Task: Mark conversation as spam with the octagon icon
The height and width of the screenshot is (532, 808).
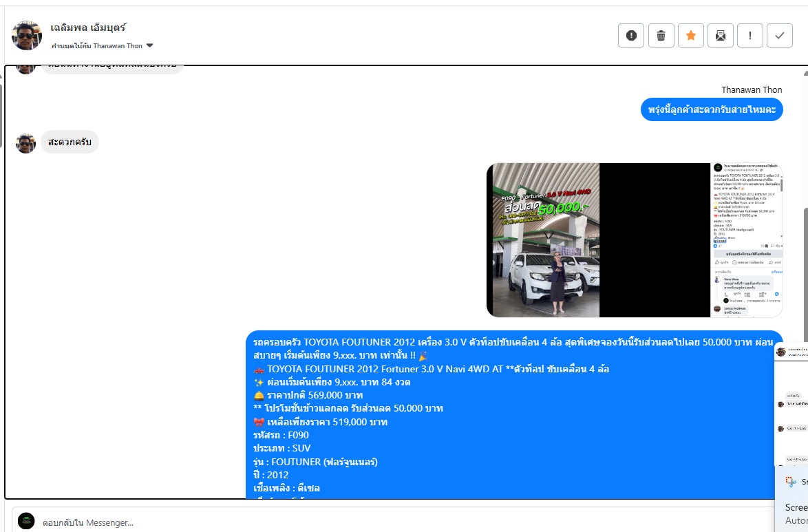Action: (630, 36)
